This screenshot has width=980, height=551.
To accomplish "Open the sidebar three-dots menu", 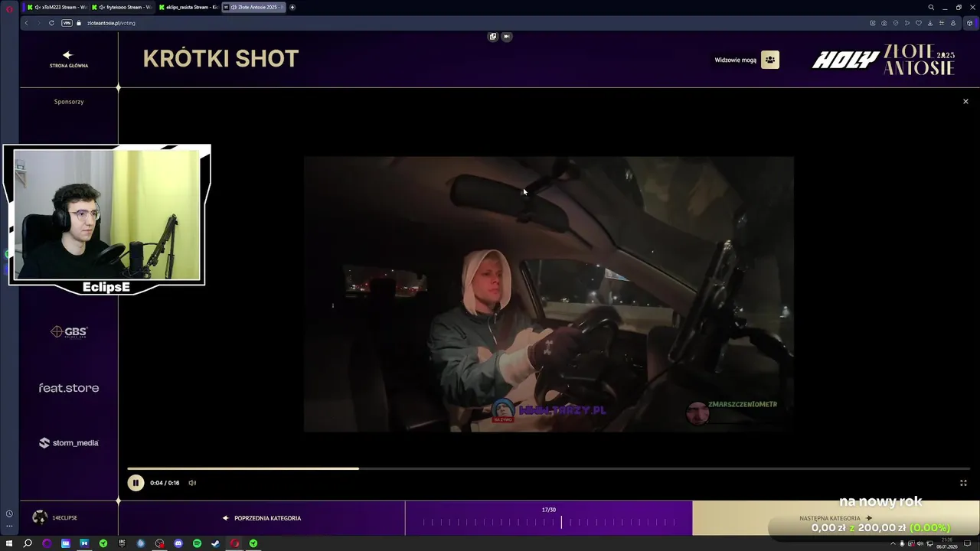I will point(9,526).
